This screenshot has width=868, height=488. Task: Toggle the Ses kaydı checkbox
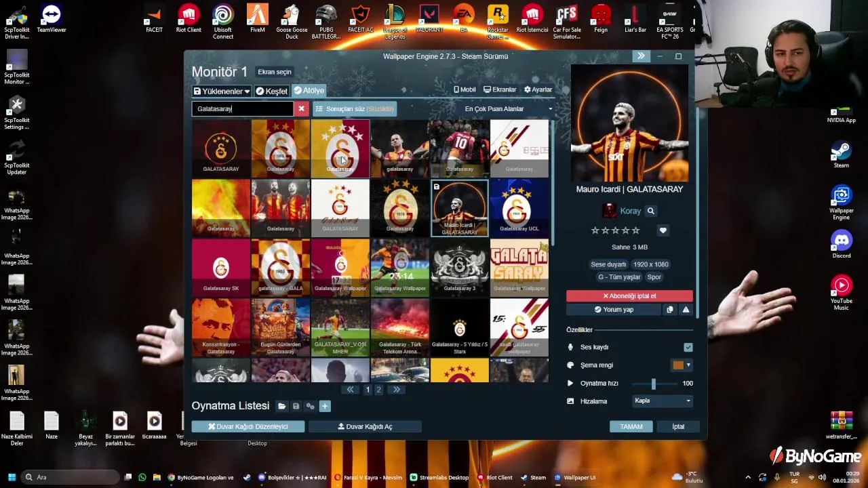688,348
